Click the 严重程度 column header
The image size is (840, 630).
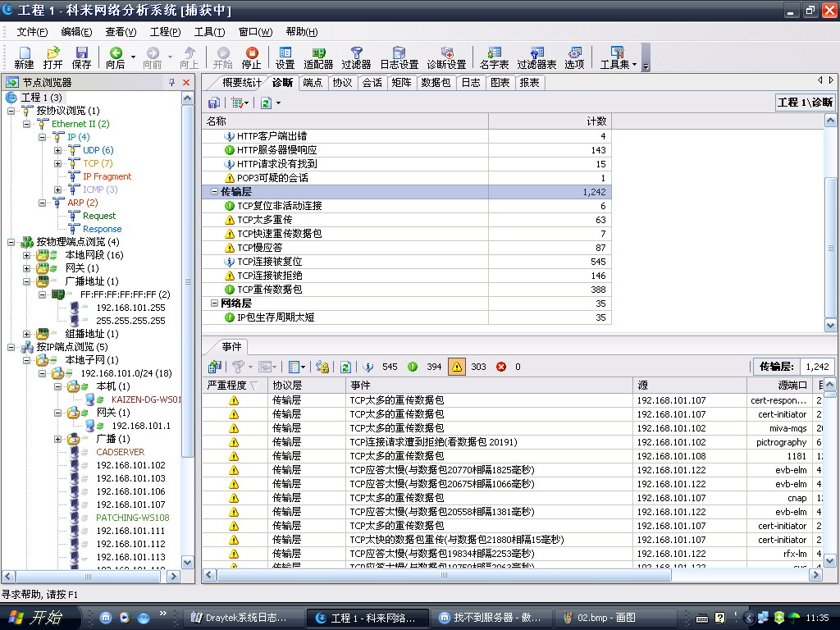coord(233,385)
